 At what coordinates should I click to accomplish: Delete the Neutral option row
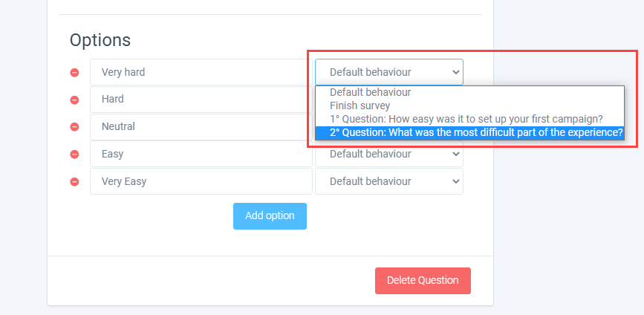(74, 127)
